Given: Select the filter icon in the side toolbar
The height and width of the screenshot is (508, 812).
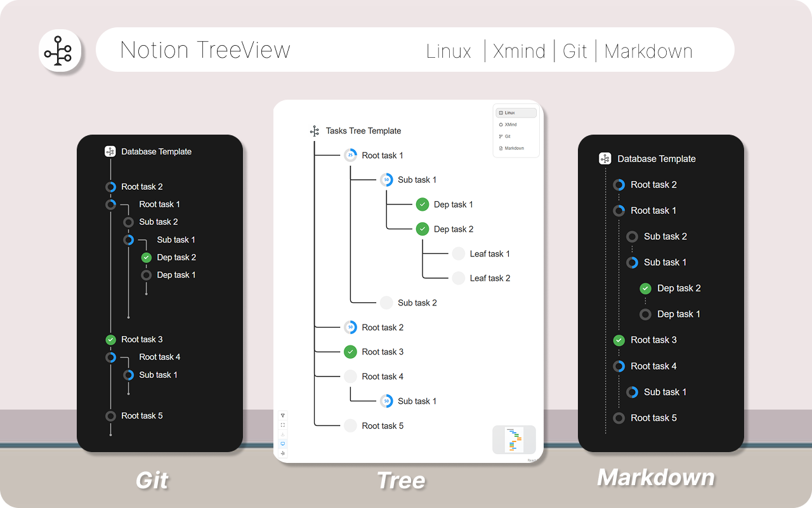Looking at the screenshot, I should click(282, 415).
